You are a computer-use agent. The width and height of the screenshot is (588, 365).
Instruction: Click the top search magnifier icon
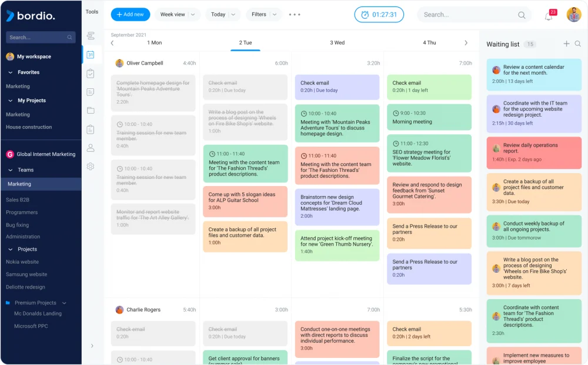[x=522, y=15]
